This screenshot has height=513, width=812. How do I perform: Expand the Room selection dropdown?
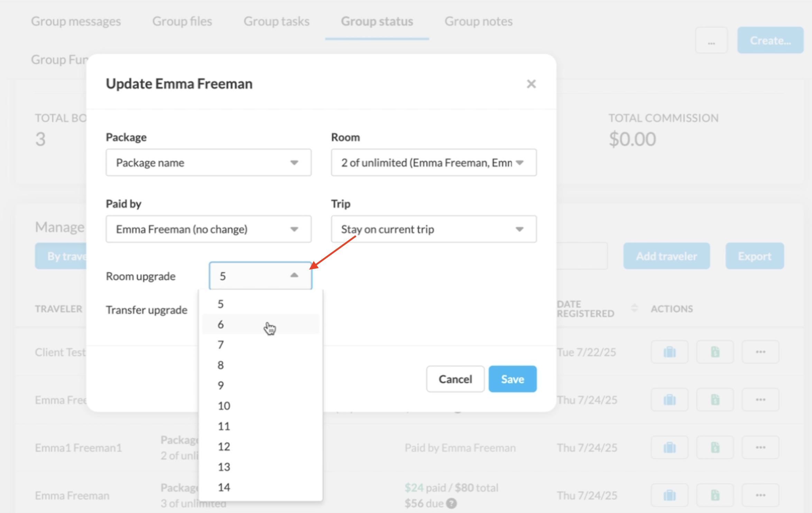(434, 162)
